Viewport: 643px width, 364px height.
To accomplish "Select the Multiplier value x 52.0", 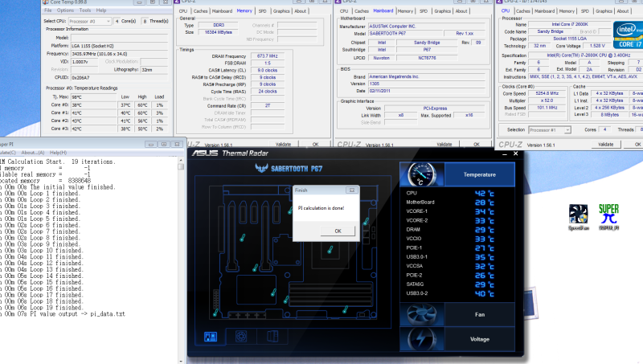I will [x=547, y=100].
